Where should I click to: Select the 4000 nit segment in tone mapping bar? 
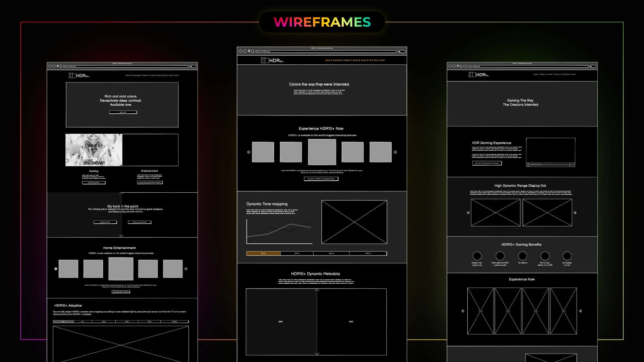pyautogui.click(x=368, y=253)
